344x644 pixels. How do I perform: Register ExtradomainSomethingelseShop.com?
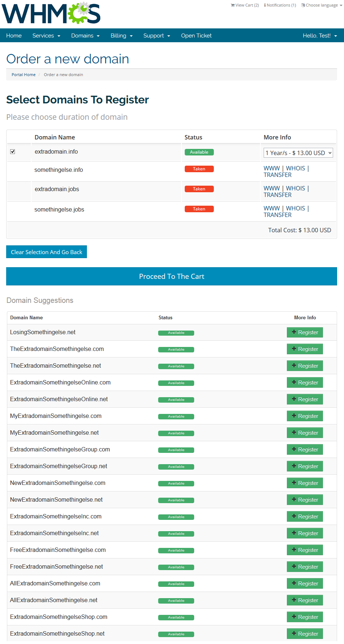(305, 617)
